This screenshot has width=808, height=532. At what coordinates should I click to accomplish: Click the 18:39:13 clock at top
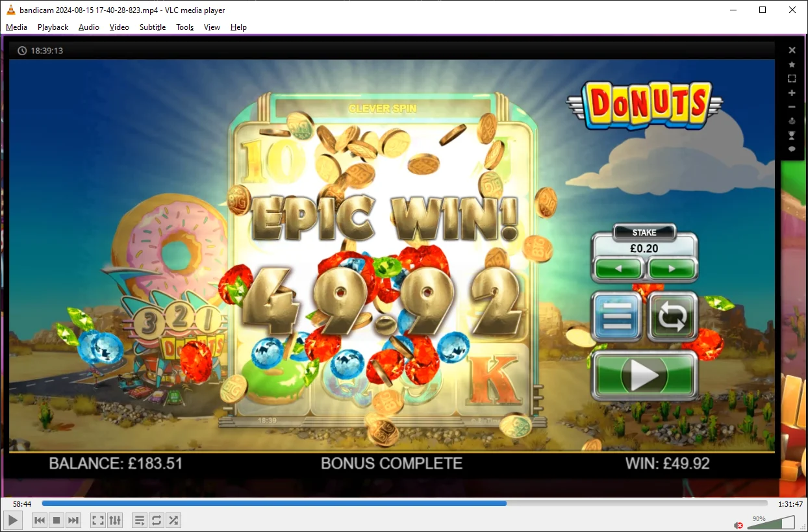click(x=40, y=51)
